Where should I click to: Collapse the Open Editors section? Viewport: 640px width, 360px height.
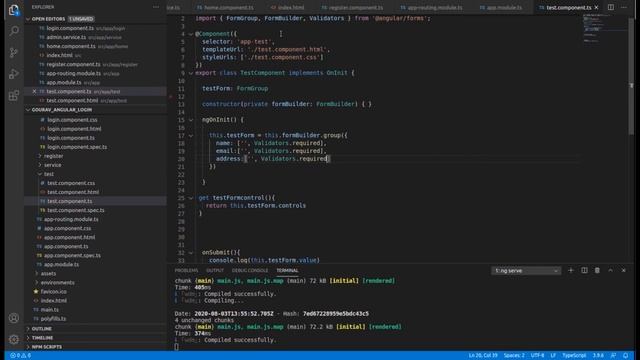click(x=28, y=19)
